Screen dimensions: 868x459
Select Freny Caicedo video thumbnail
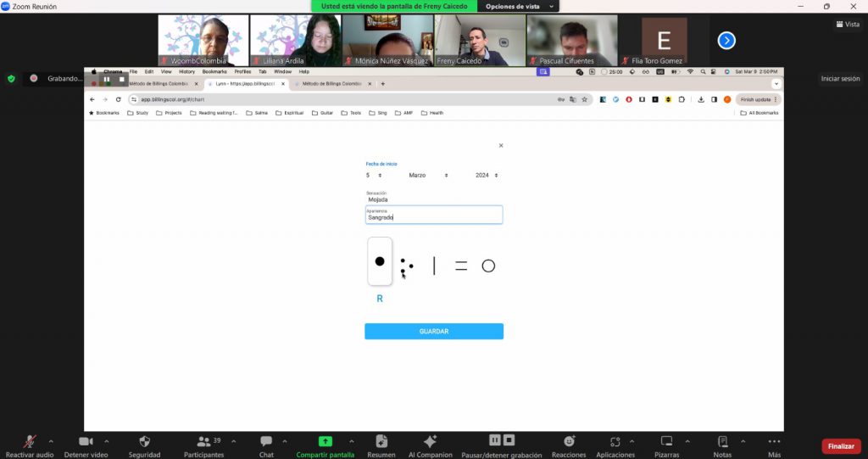[x=480, y=41]
